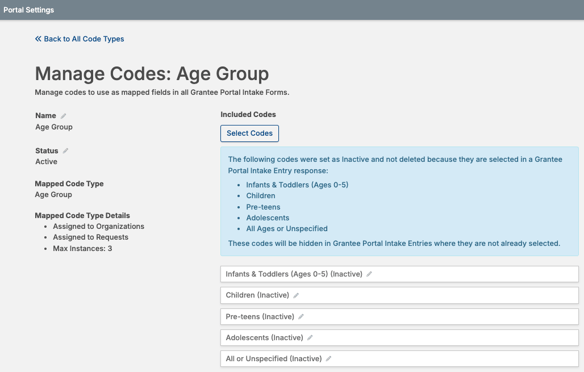584x372 pixels.
Task: Go back to All Code Types
Action: pos(79,39)
